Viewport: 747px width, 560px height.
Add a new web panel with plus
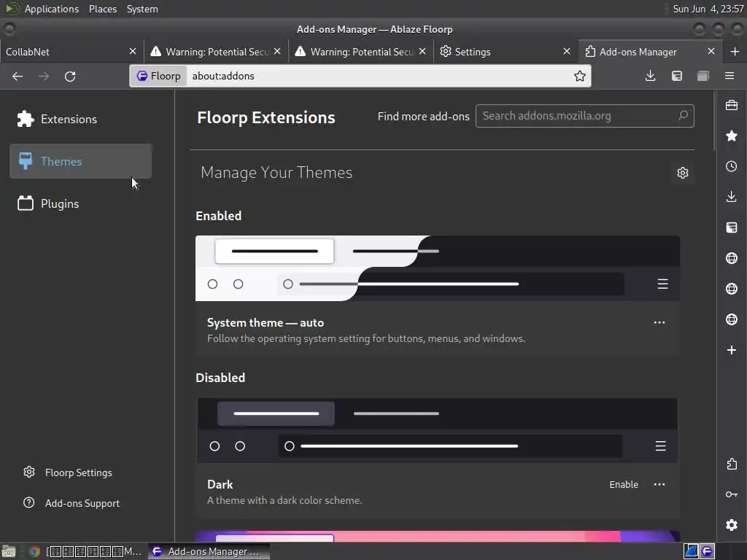[x=732, y=350]
